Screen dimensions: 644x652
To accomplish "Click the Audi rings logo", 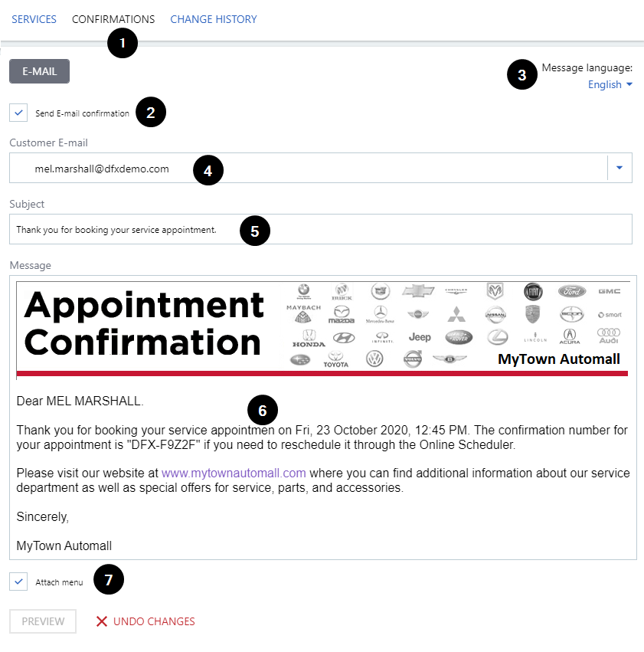I will point(609,336).
